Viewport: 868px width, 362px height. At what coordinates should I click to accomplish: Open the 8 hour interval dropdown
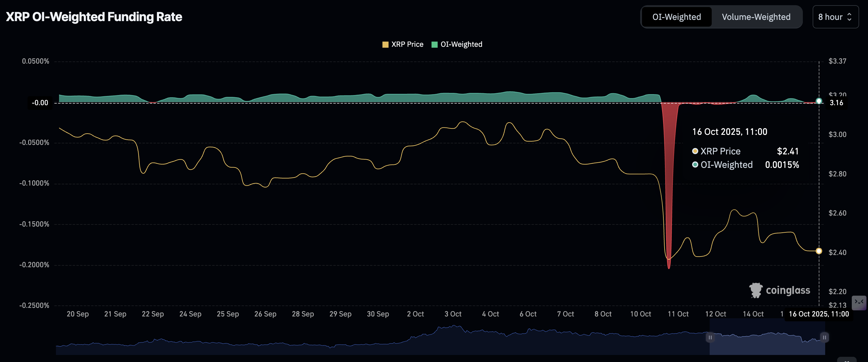(x=836, y=17)
